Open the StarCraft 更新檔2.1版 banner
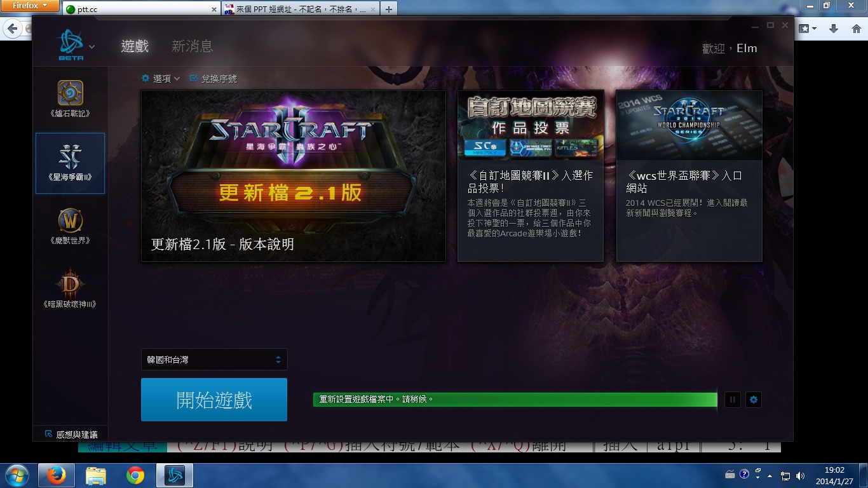868x488 pixels. pyautogui.click(x=293, y=176)
